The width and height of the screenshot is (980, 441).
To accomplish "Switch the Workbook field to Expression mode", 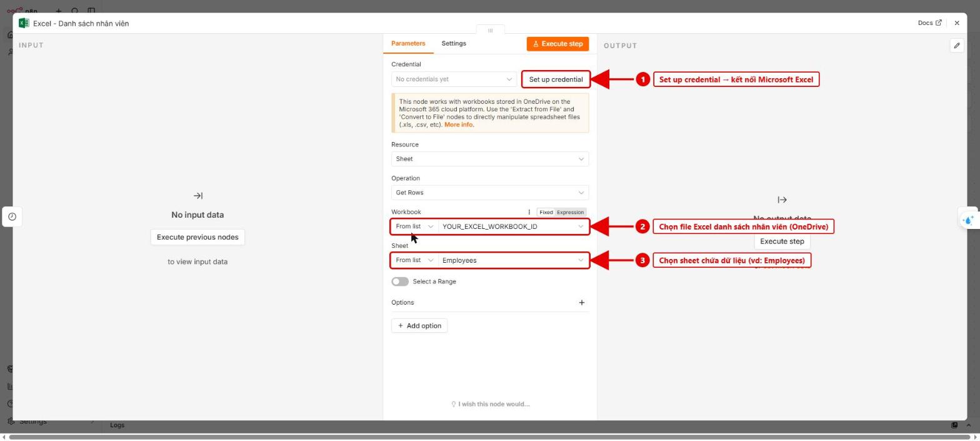I will (570, 212).
